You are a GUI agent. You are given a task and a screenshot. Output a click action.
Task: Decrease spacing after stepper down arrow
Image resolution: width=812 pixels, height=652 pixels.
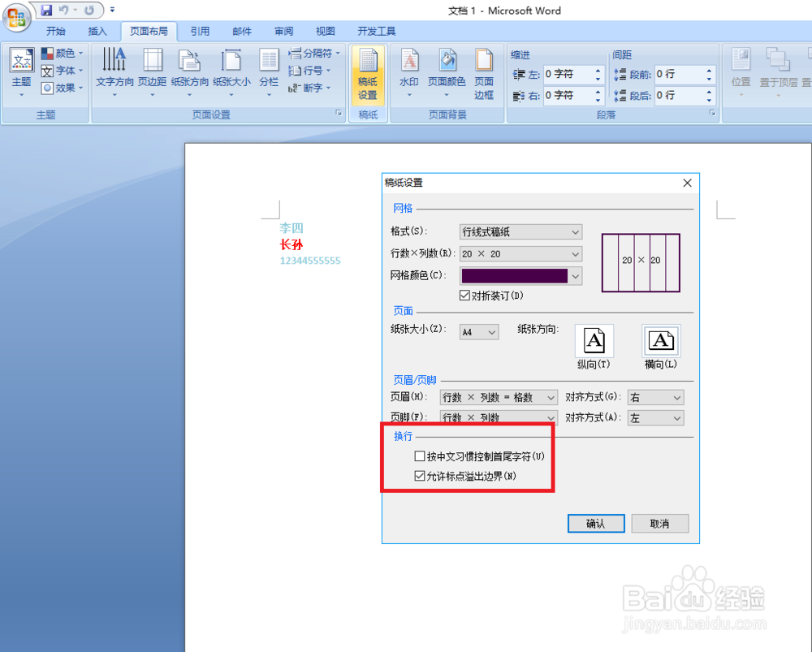[710, 100]
